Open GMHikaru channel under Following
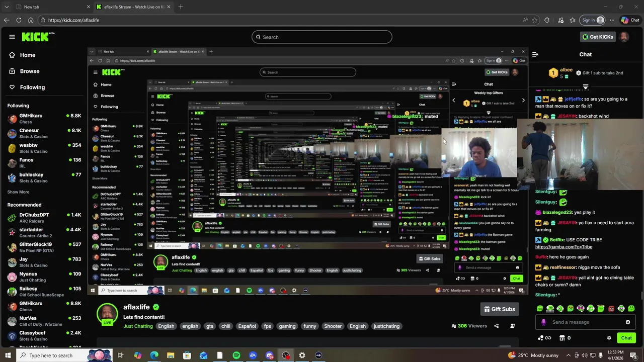Viewport: 644px width, 362px height. click(44, 119)
